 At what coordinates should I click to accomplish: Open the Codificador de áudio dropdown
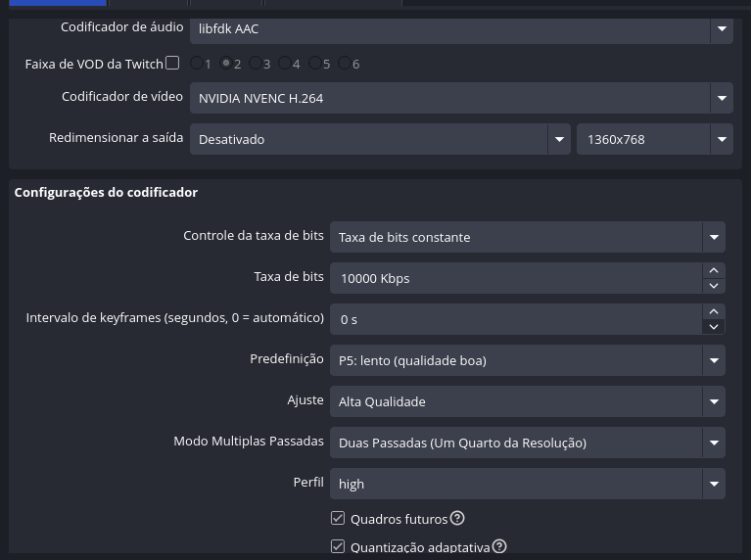point(722,28)
